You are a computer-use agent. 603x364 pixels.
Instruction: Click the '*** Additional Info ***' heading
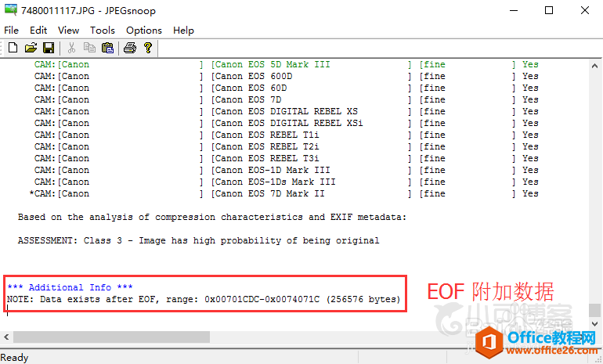(x=70, y=287)
